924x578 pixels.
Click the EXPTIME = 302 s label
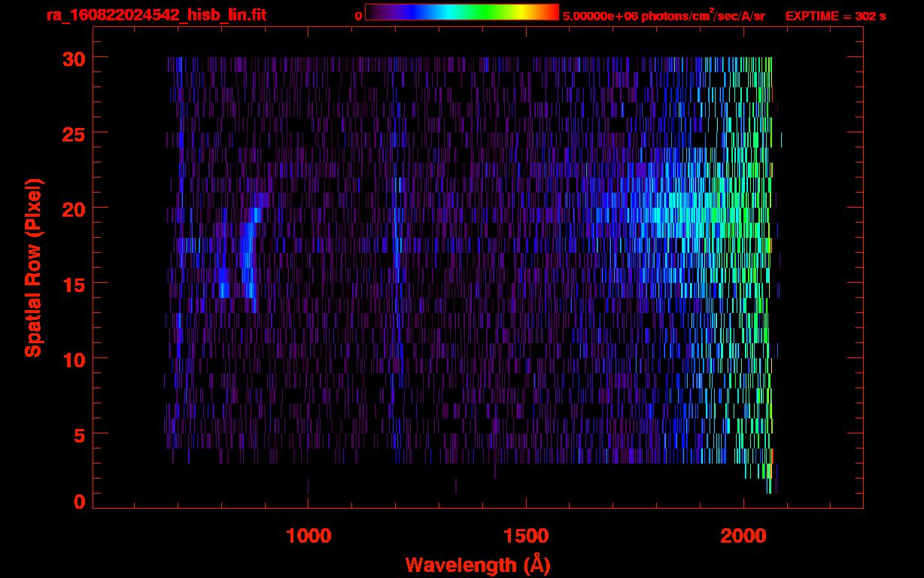pos(835,16)
